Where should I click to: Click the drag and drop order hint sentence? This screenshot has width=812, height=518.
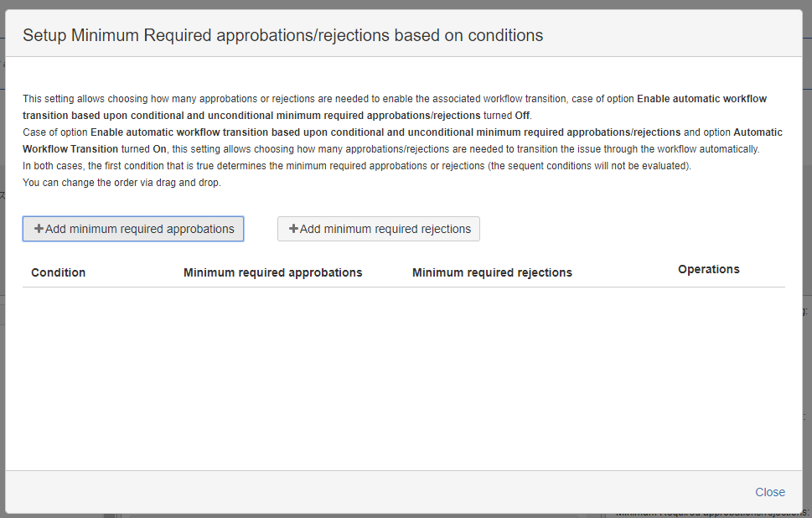pos(122,183)
